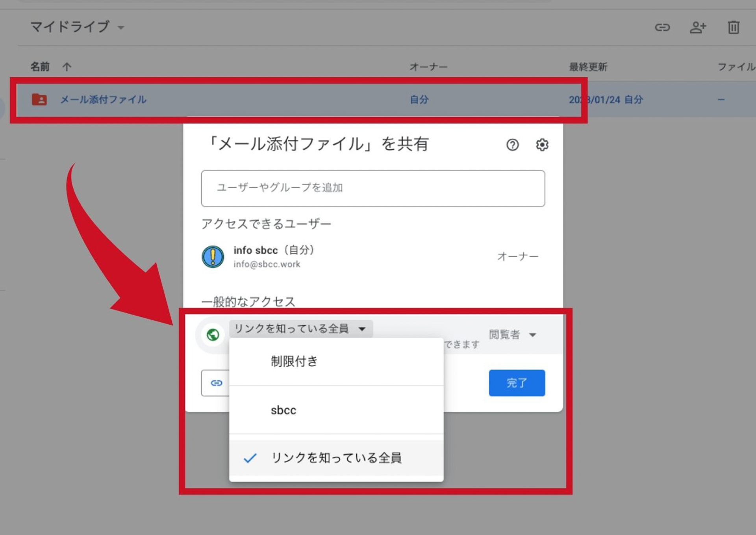The height and width of the screenshot is (535, 756).
Task: Open help via question mark icon
Action: coord(512,145)
